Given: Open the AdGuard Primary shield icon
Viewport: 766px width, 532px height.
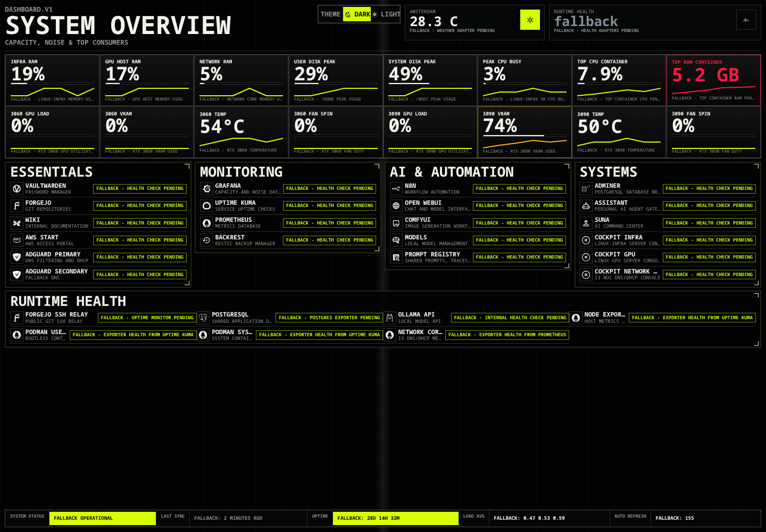Looking at the screenshot, I should click(16, 257).
